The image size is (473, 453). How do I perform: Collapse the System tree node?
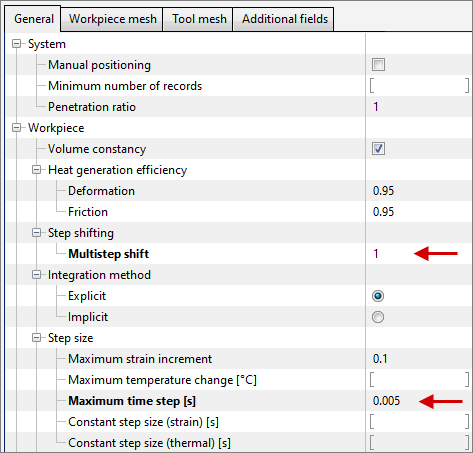(x=16, y=44)
